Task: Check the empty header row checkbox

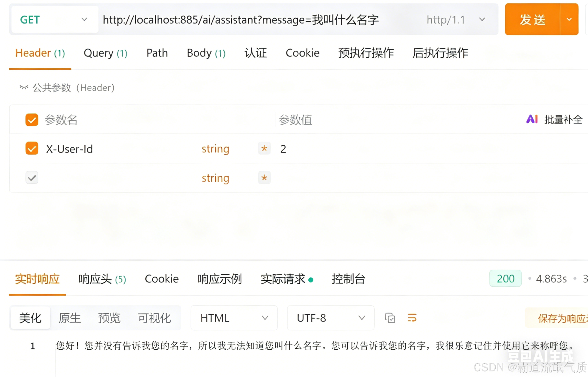Action: point(32,178)
